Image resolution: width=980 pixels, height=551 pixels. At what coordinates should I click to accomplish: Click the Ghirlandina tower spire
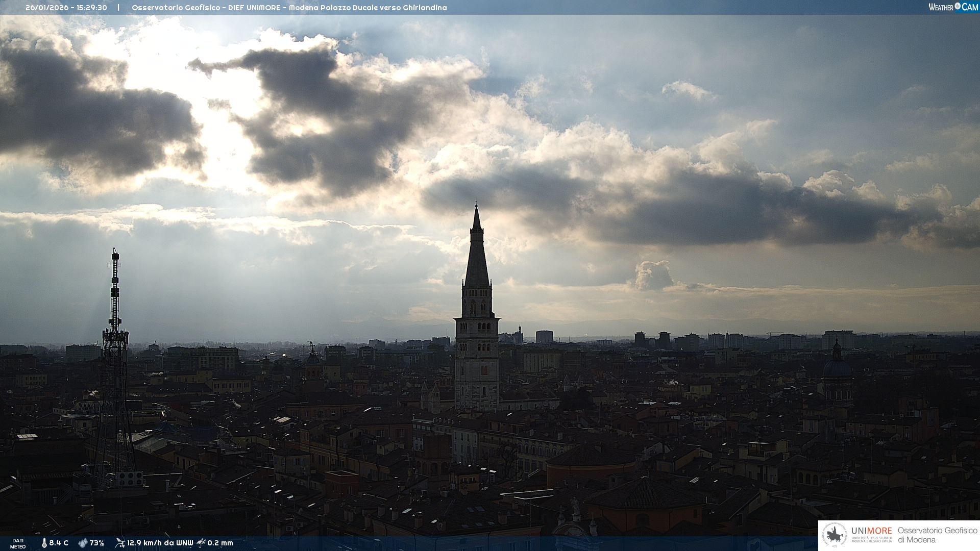pyautogui.click(x=477, y=255)
